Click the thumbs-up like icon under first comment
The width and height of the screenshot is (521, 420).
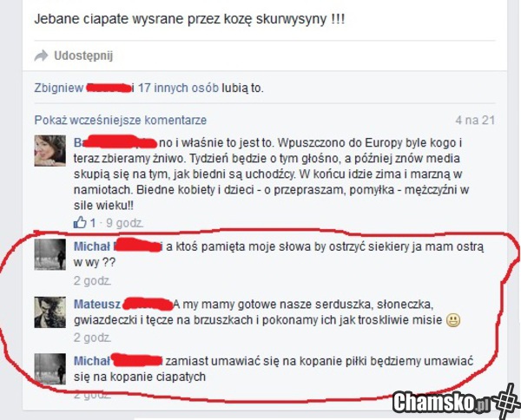pyautogui.click(x=80, y=222)
